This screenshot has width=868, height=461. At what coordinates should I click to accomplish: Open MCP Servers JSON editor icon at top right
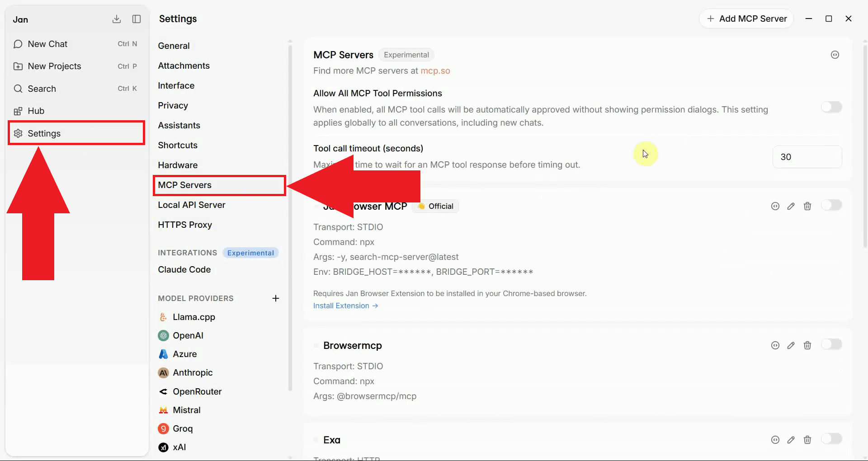point(835,55)
